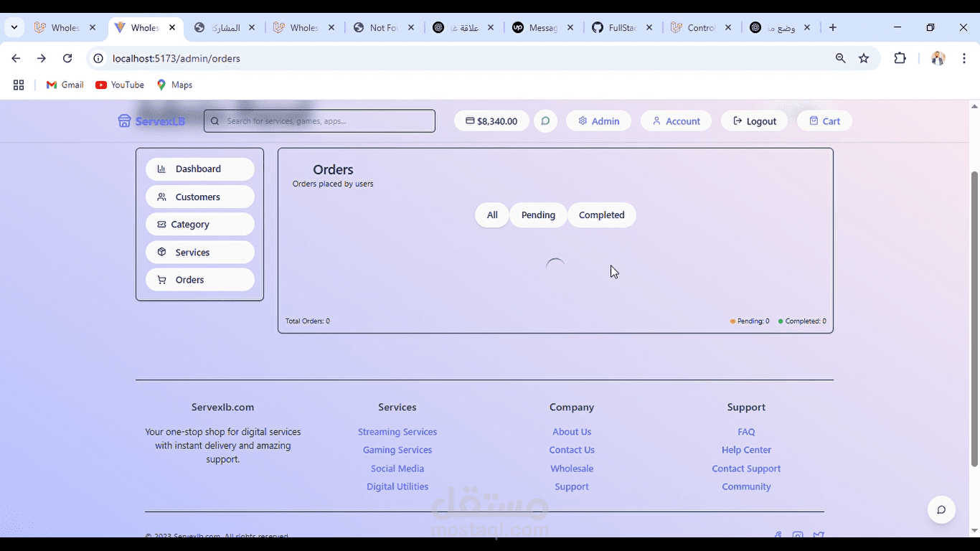Open the floating chat widget button

coord(941,510)
